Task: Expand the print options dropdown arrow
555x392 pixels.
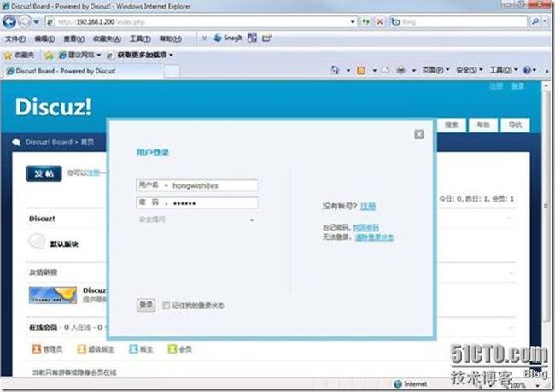Action: [414, 71]
